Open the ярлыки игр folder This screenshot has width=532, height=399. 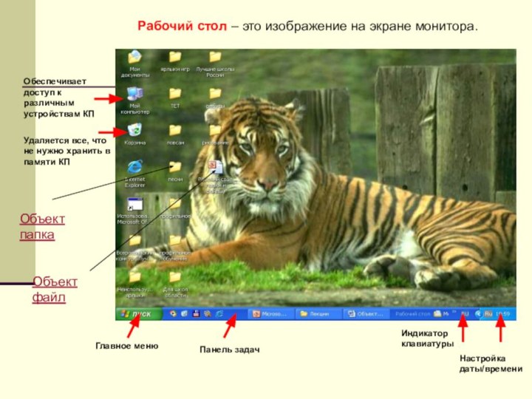[175, 58]
